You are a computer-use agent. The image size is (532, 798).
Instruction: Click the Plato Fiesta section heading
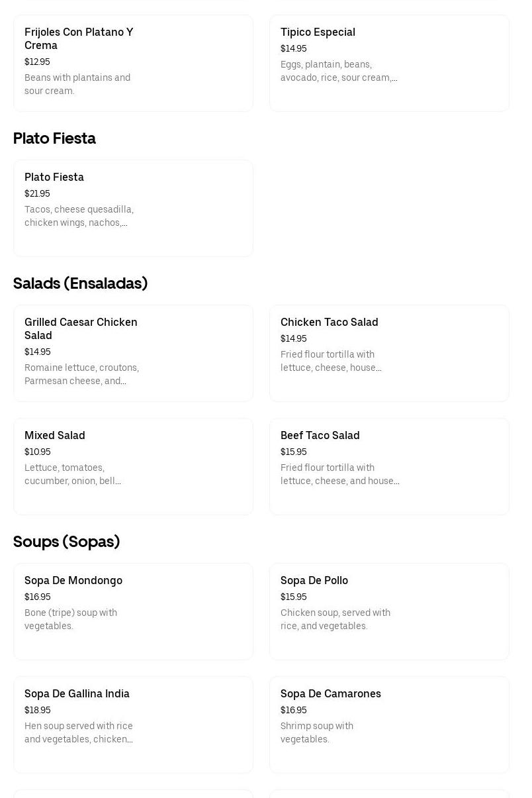pos(55,138)
